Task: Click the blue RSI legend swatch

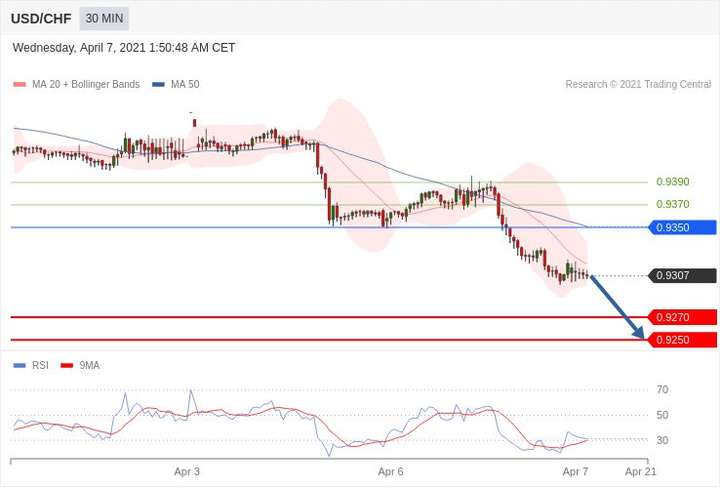Action: pos(19,365)
